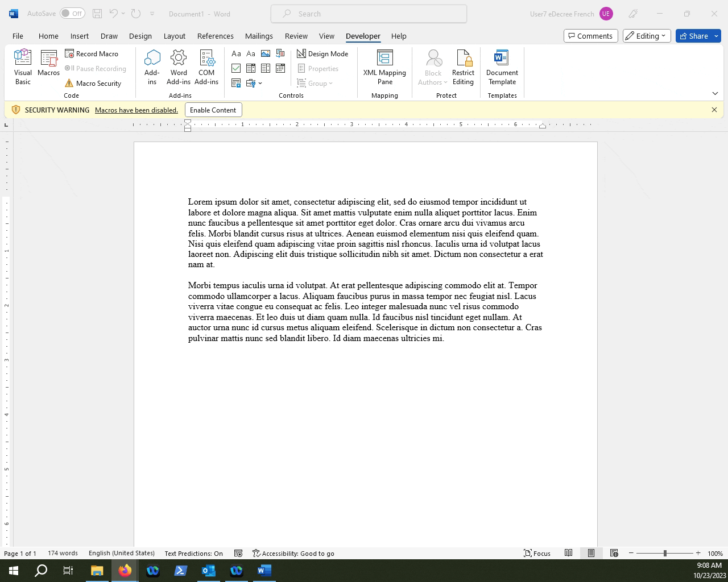Viewport: 728px width, 582px height.
Task: Open Macro Security settings
Action: pyautogui.click(x=93, y=83)
